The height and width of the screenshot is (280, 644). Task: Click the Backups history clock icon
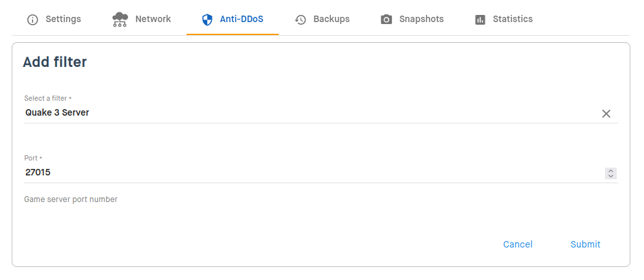click(301, 19)
